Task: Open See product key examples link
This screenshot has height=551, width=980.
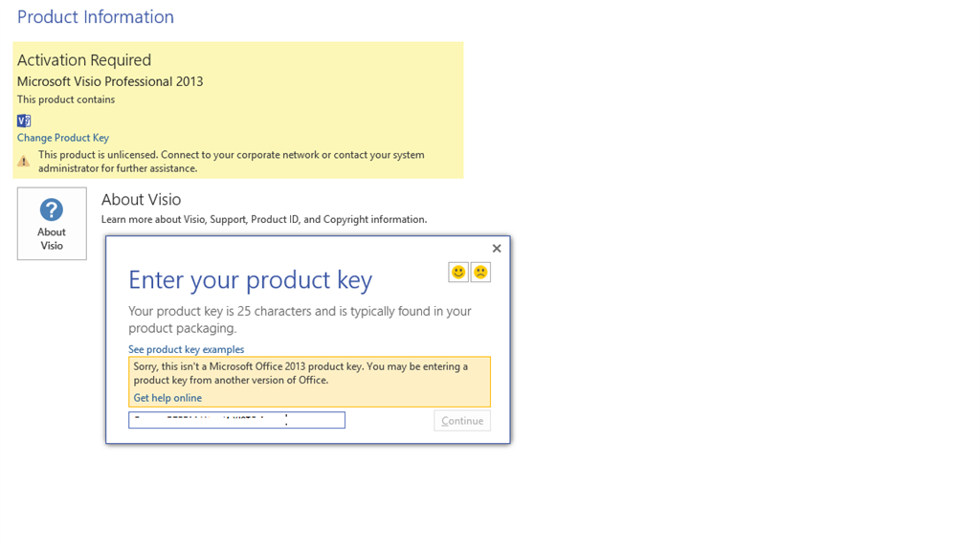Action: [x=187, y=349]
